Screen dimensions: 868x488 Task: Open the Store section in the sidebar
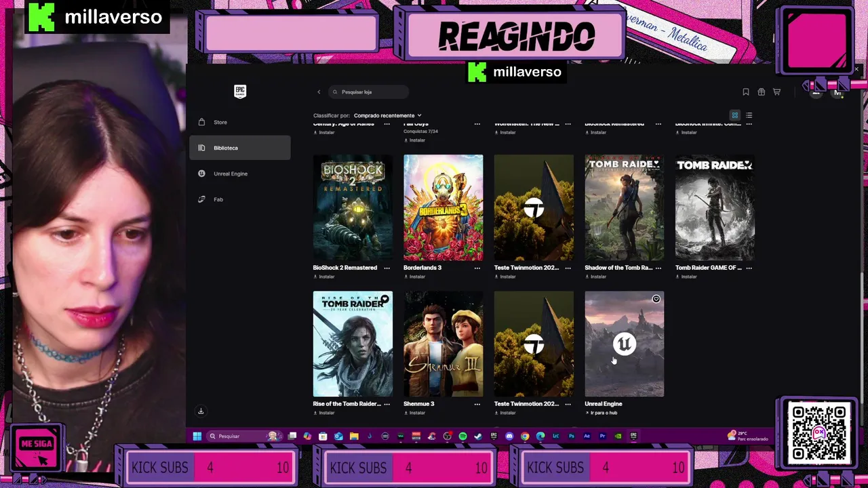click(x=240, y=122)
